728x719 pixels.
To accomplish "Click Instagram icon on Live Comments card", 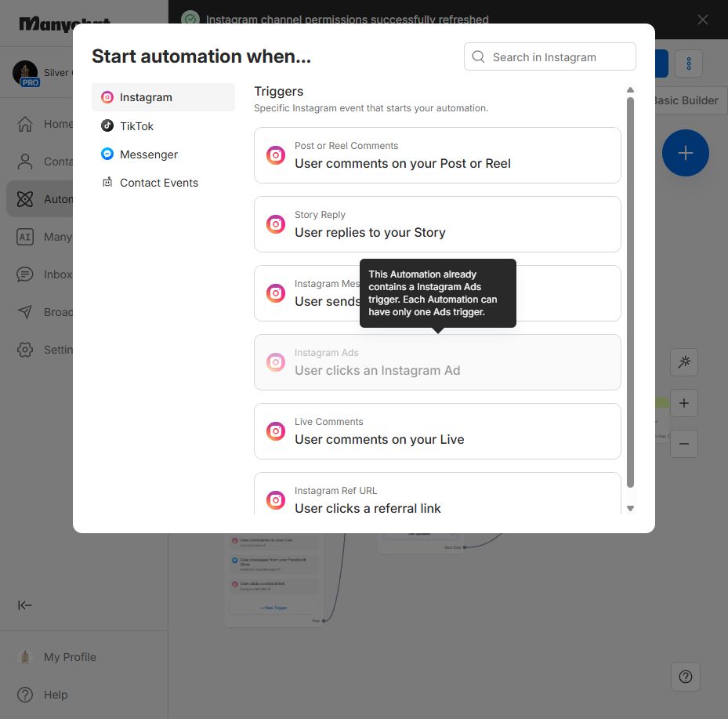I will tap(276, 431).
